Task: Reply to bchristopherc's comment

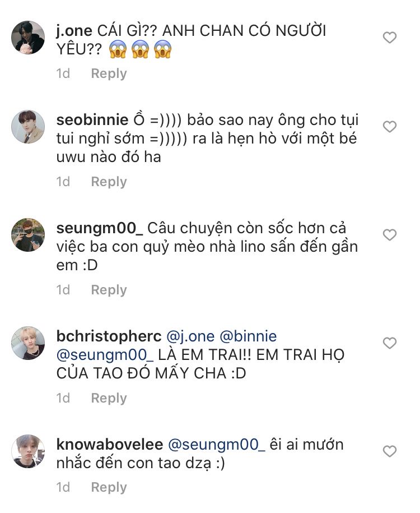Action: click(x=109, y=398)
